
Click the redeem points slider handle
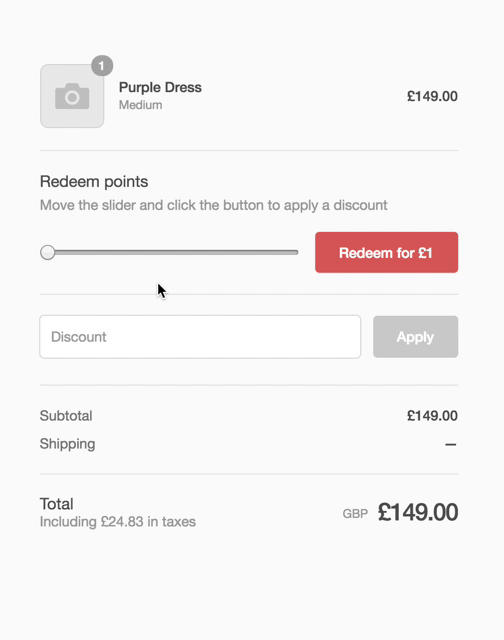(x=48, y=252)
